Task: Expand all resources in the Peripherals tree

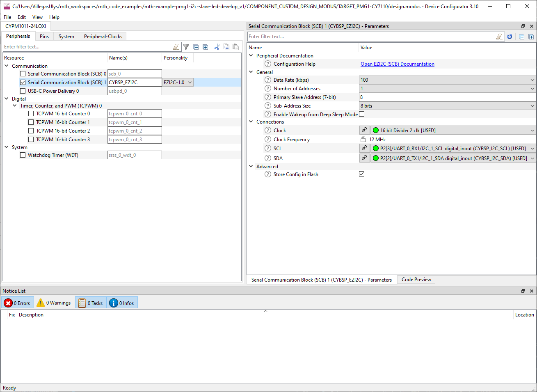Action: pos(205,47)
